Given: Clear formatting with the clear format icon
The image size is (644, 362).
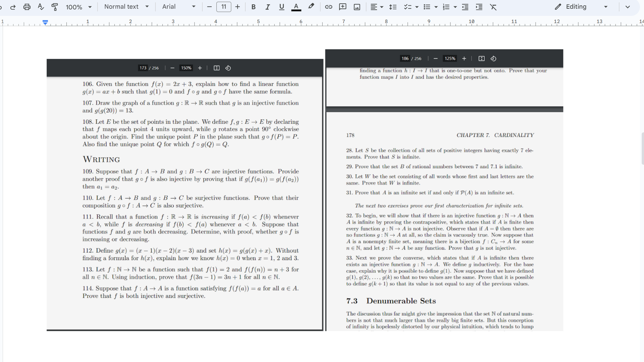Looking at the screenshot, I should tap(493, 7).
